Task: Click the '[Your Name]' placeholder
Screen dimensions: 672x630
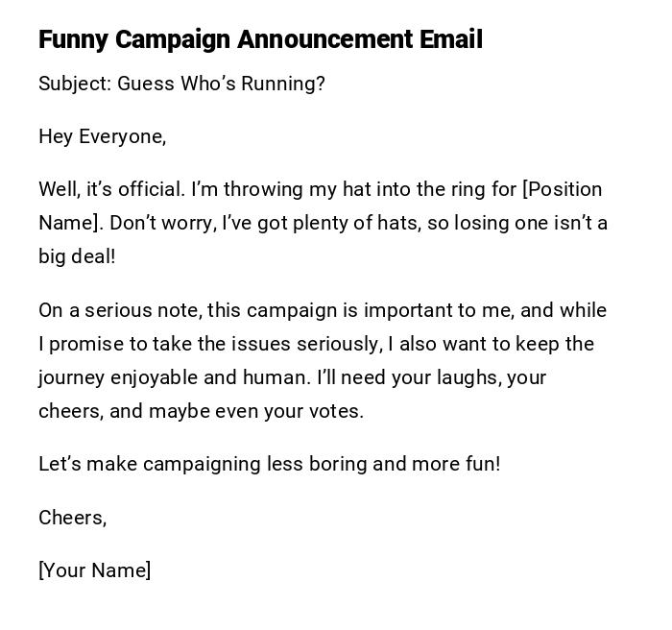Action: point(94,570)
